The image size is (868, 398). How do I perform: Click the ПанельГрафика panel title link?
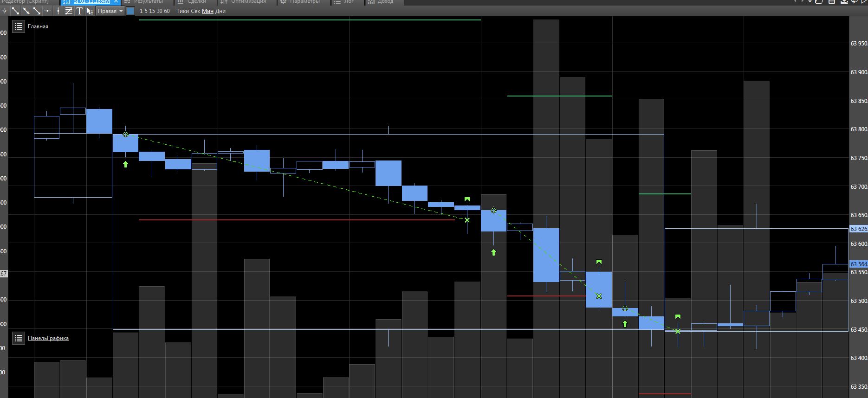pyautogui.click(x=48, y=338)
